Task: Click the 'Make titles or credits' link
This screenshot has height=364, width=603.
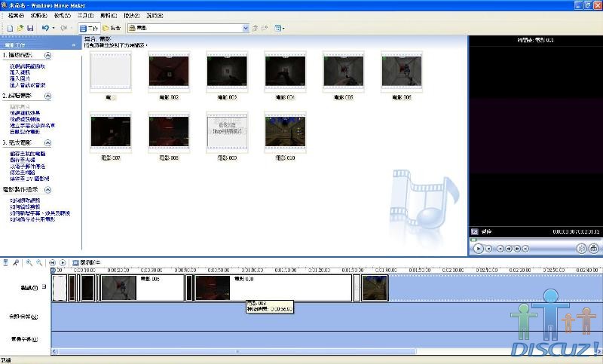Action: coord(32,125)
